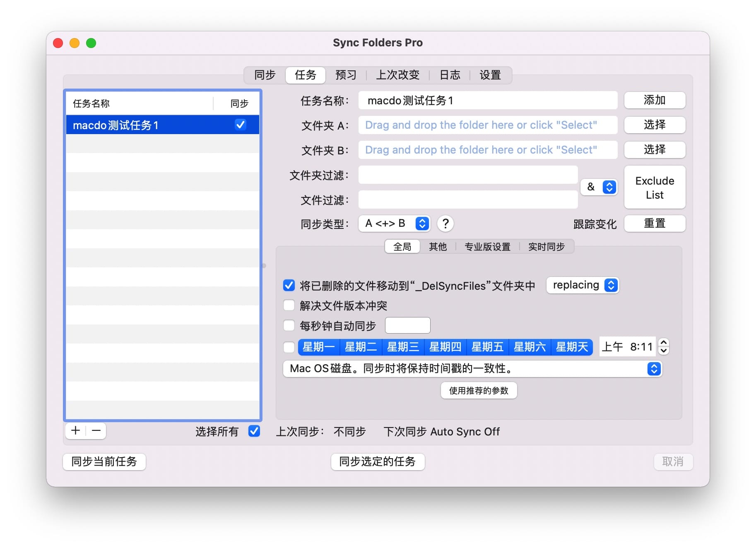Click the minus icon to remove task
Screen dimensions: 756x548
(96, 430)
